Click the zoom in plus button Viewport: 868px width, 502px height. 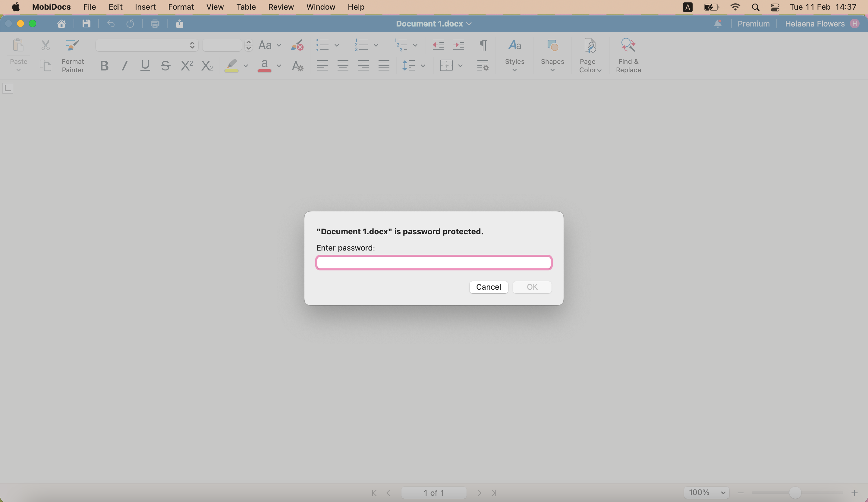(854, 493)
